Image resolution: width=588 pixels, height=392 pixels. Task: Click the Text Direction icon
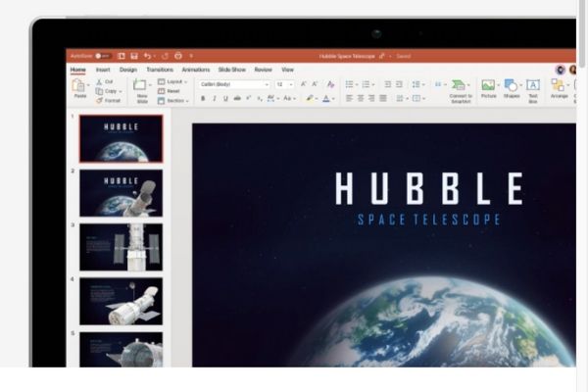pyautogui.click(x=438, y=84)
